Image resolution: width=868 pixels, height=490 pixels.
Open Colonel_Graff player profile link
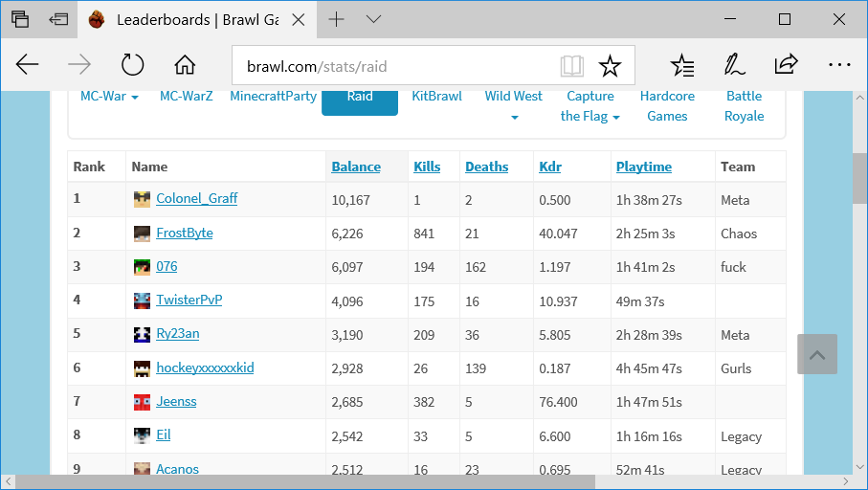tap(196, 198)
